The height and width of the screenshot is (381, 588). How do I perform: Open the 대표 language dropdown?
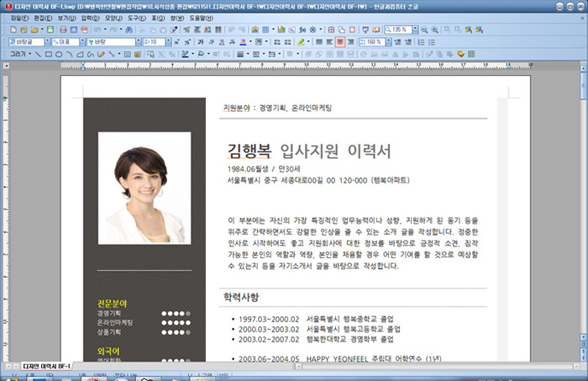pos(82,42)
